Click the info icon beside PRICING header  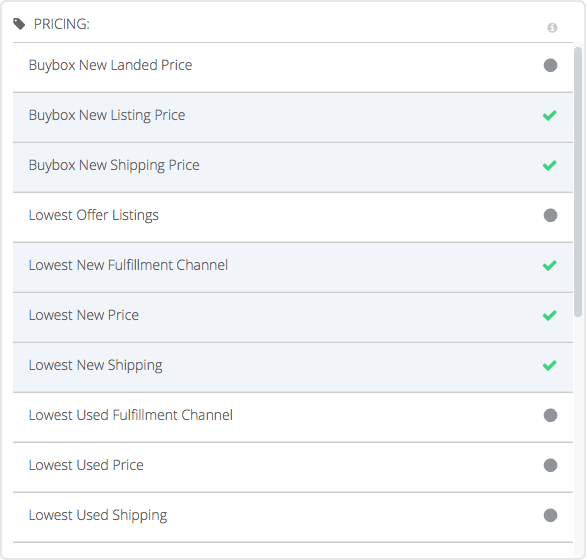pyautogui.click(x=552, y=28)
